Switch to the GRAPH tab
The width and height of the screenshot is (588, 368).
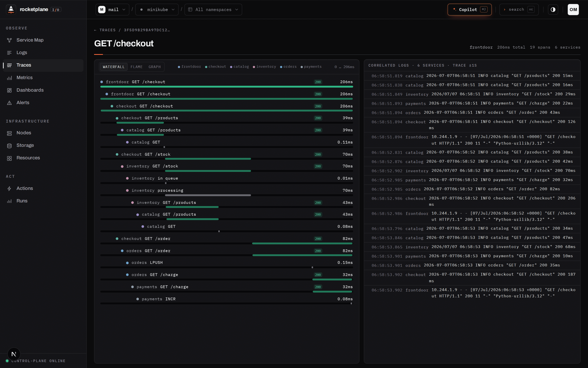155,67
